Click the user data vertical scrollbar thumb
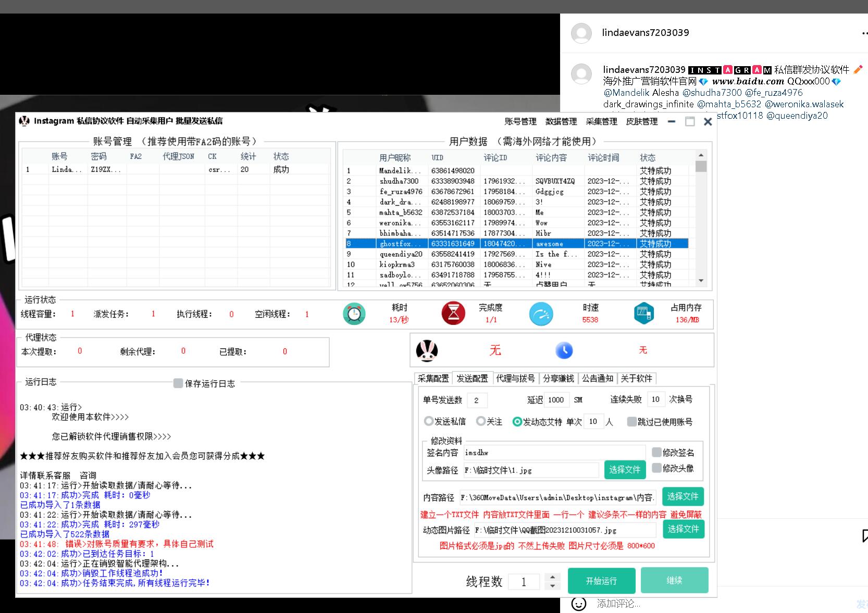This screenshot has width=868, height=613. (701, 167)
